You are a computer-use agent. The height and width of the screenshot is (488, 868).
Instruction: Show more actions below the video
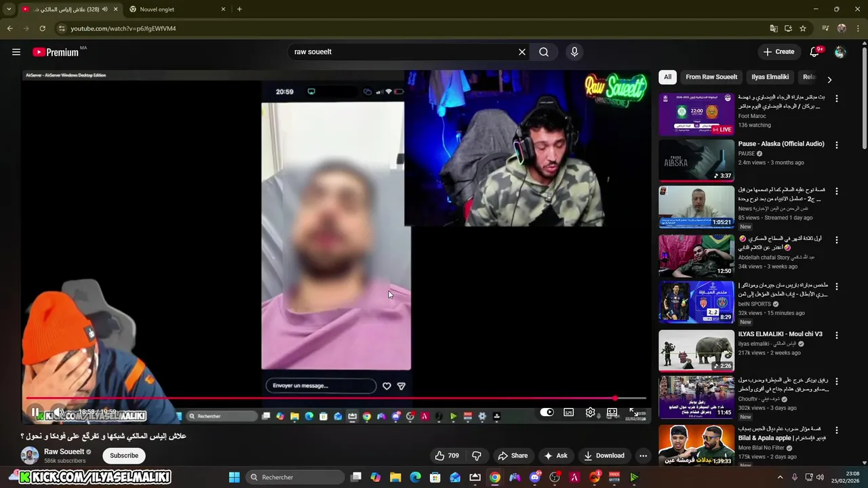(x=643, y=455)
